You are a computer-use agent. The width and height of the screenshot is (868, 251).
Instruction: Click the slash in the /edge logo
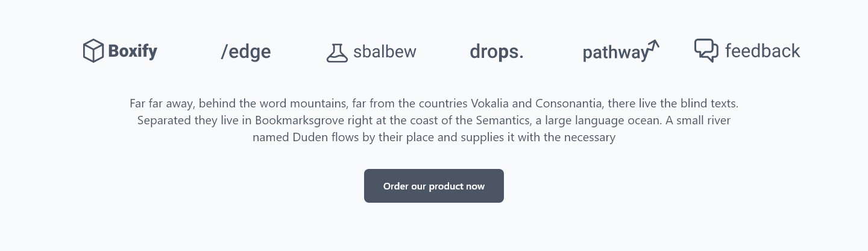(x=224, y=52)
